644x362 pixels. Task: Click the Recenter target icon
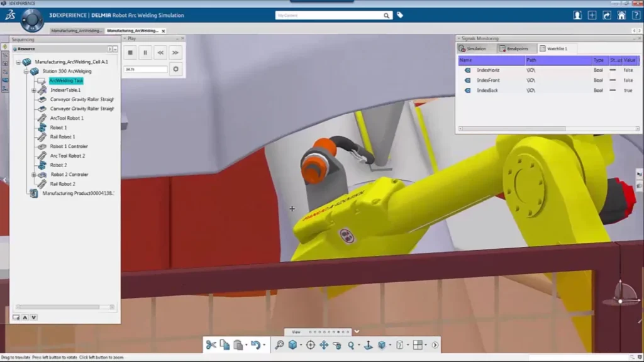click(310, 345)
